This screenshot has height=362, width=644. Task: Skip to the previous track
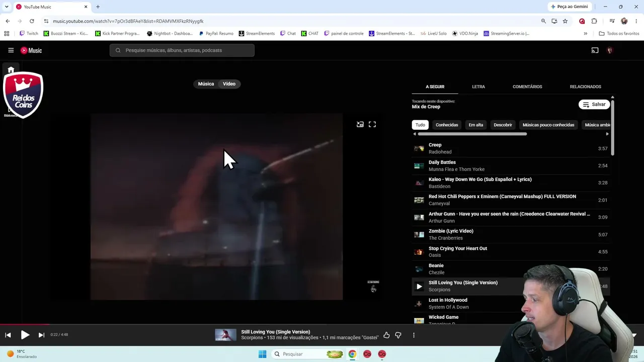point(8,335)
